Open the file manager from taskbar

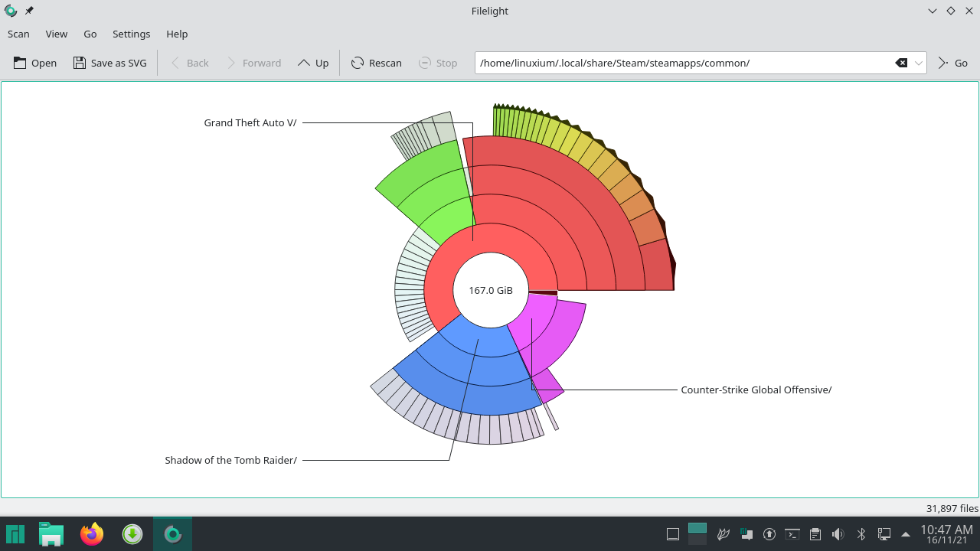(51, 534)
